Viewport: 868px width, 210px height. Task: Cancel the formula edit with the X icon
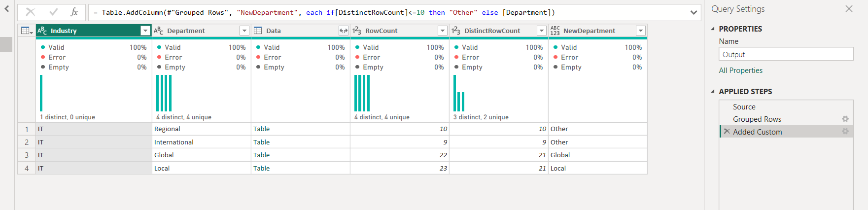point(31,12)
